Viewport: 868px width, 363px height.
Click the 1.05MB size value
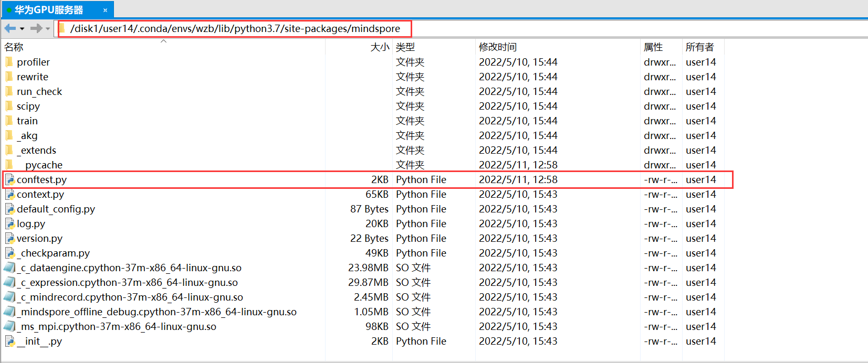coord(371,312)
